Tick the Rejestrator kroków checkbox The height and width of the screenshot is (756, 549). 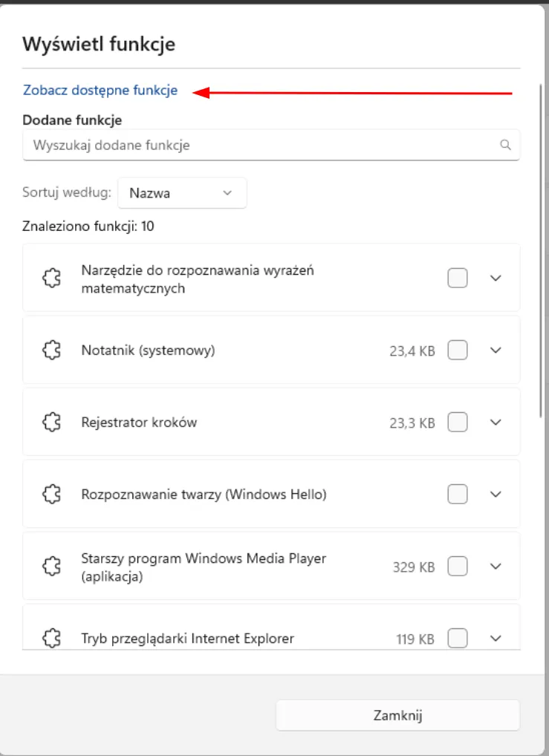[x=458, y=422]
